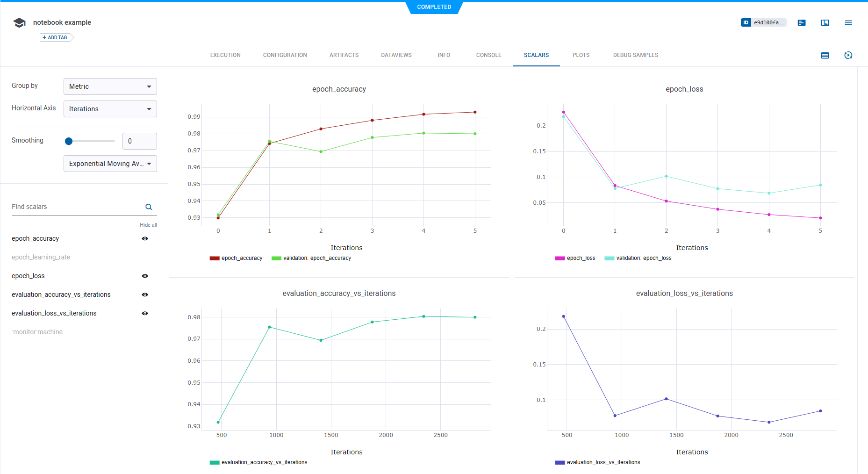The image size is (868, 474).
Task: Open the Group by Metric dropdown
Action: 110,86
